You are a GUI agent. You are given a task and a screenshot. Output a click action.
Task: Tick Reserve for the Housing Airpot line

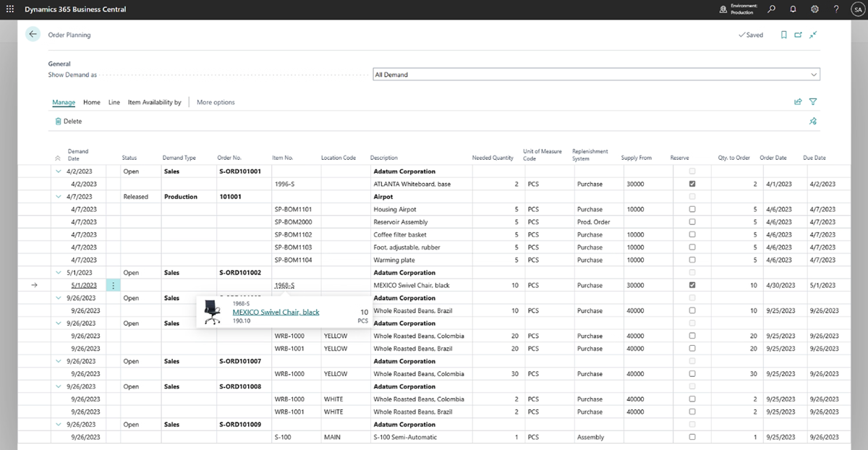point(691,209)
